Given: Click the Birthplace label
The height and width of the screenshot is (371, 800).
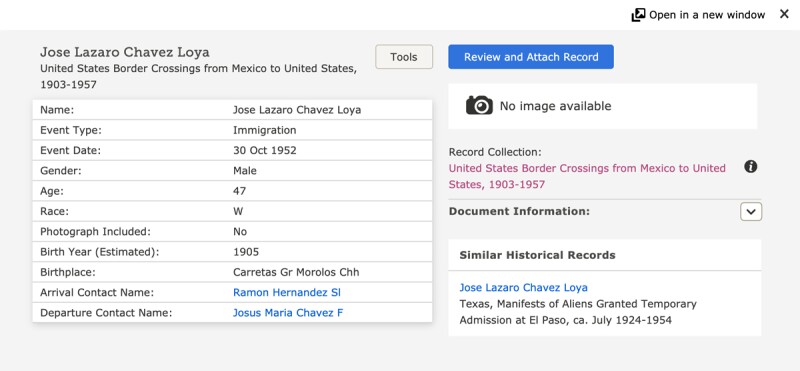Looking at the screenshot, I should [x=68, y=272].
